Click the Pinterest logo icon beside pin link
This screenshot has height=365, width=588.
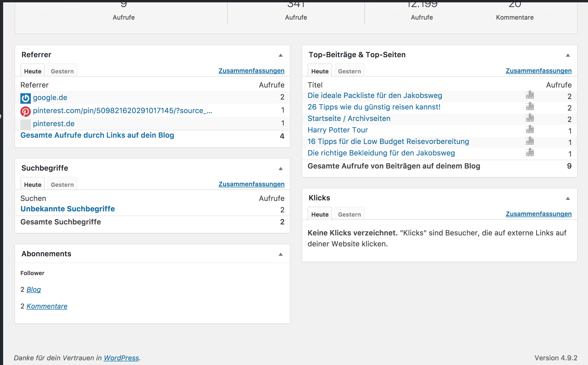(x=26, y=111)
